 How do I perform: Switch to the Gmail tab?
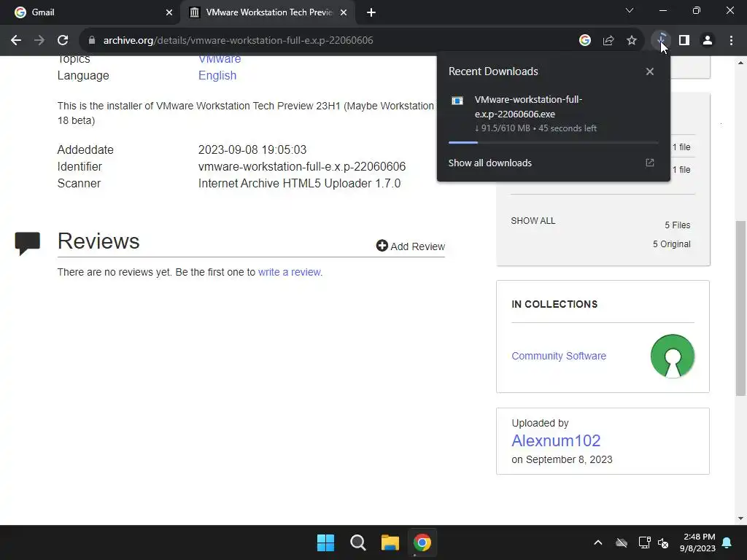tap(90, 12)
